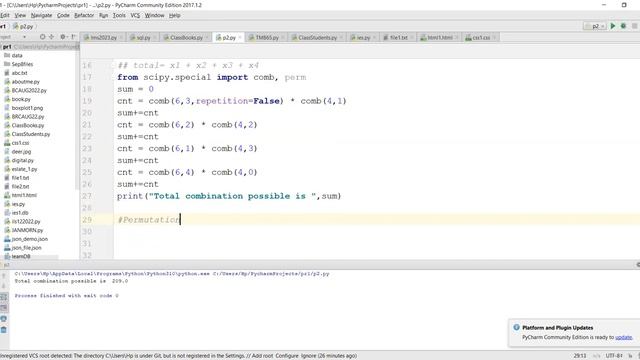Click the 'from scipy.special import' line
Viewport: 640px width, 360px height.
tap(211, 78)
